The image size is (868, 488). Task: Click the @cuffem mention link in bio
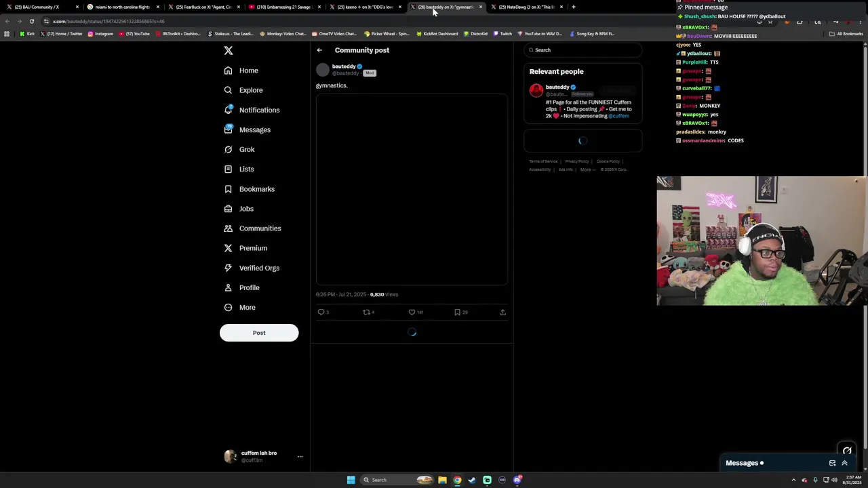click(x=618, y=116)
